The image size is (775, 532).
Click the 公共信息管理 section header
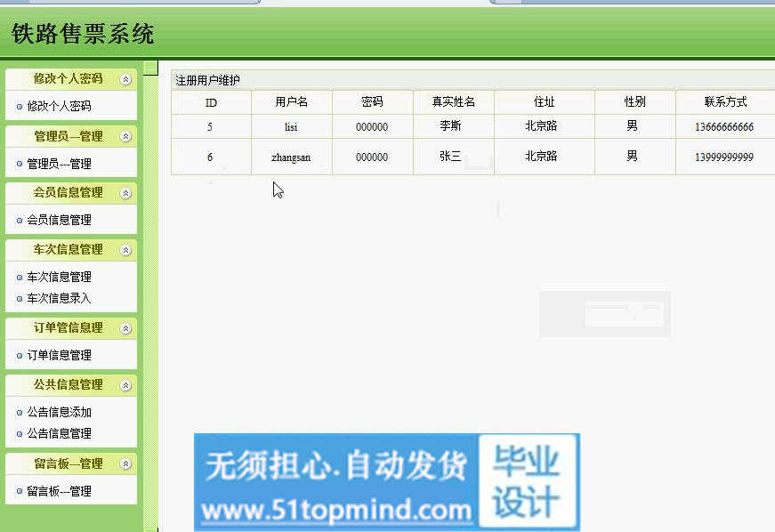[x=70, y=385]
